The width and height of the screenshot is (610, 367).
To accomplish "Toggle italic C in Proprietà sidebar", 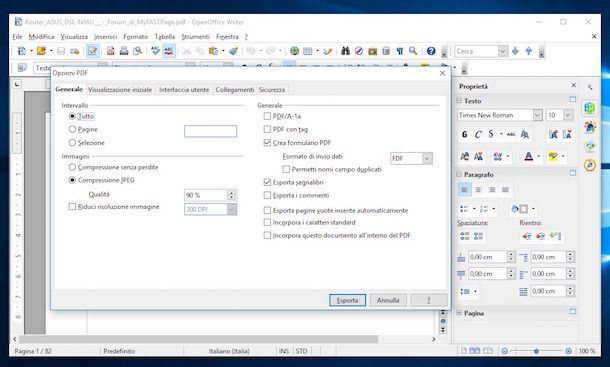I will (x=478, y=135).
